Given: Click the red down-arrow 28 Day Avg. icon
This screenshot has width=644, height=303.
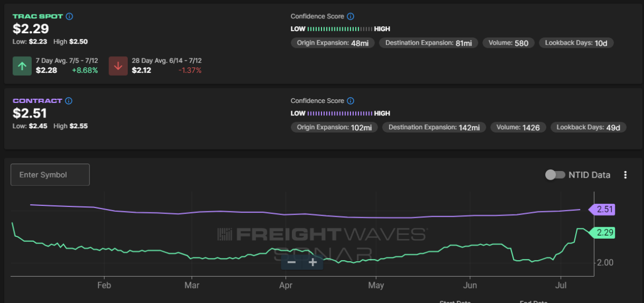Looking at the screenshot, I should 118,66.
